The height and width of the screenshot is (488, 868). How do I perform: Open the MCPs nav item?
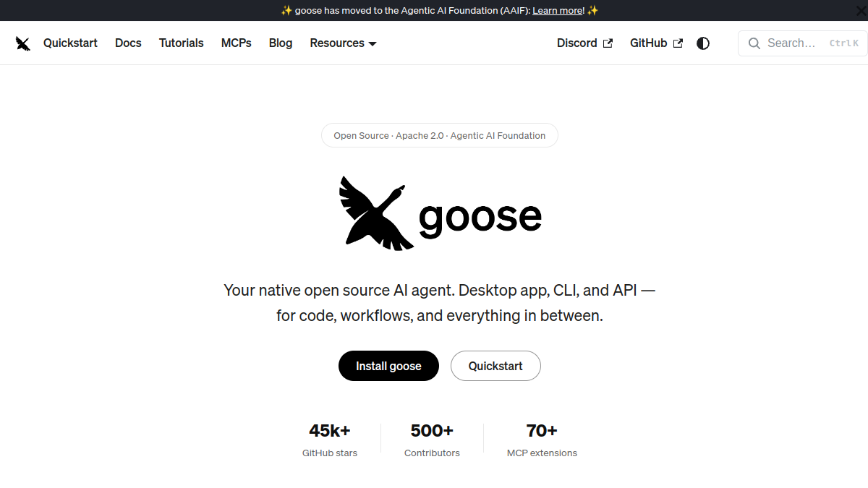[237, 43]
